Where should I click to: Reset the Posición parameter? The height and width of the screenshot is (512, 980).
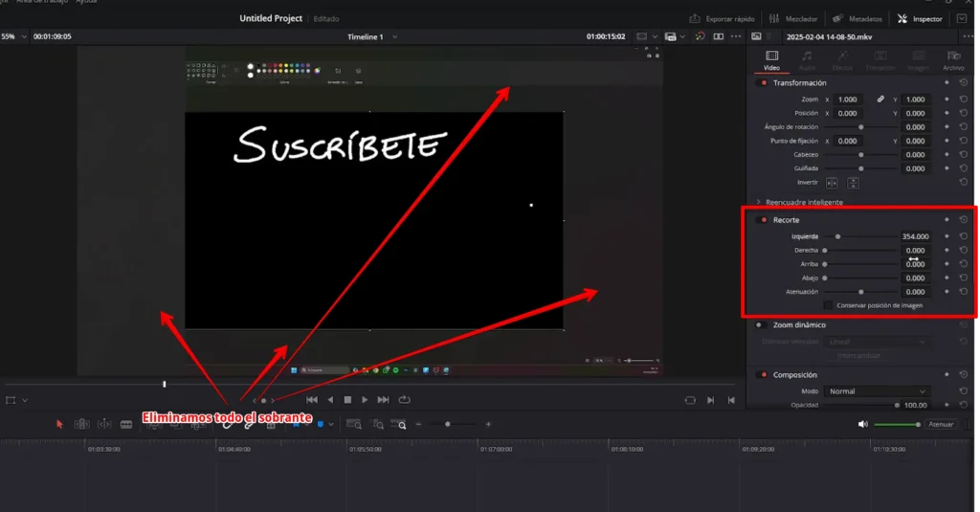click(x=964, y=113)
